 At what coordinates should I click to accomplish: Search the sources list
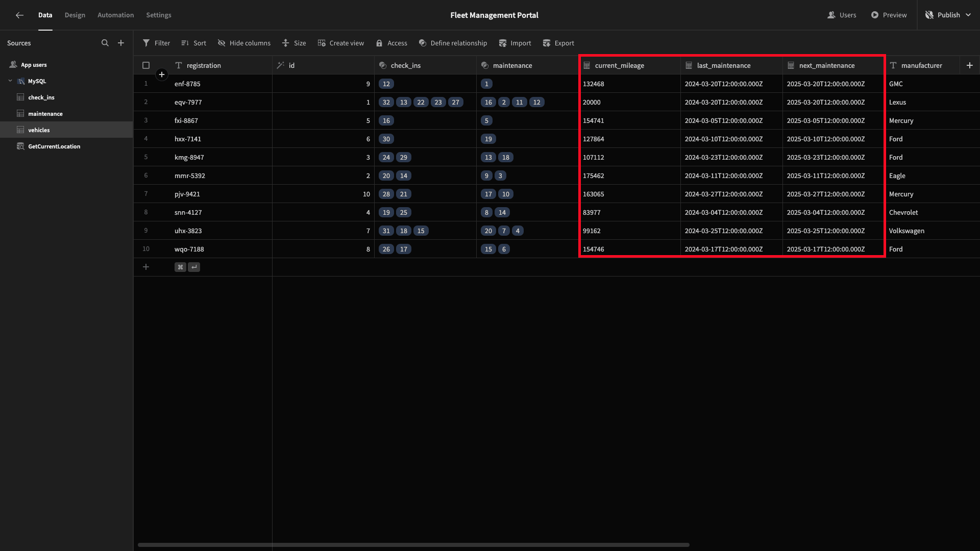[105, 43]
